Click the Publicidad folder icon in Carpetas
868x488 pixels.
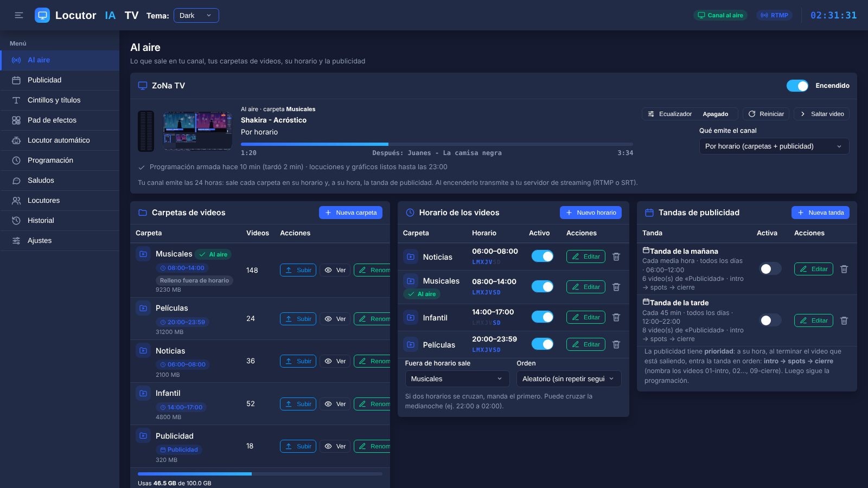click(x=143, y=435)
